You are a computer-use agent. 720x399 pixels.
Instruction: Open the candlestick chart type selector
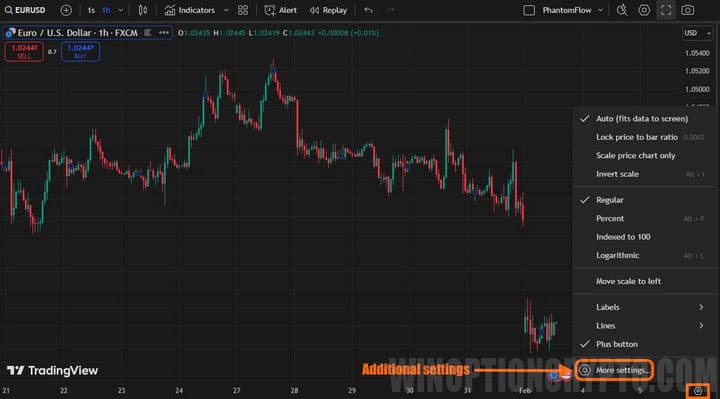coord(143,10)
